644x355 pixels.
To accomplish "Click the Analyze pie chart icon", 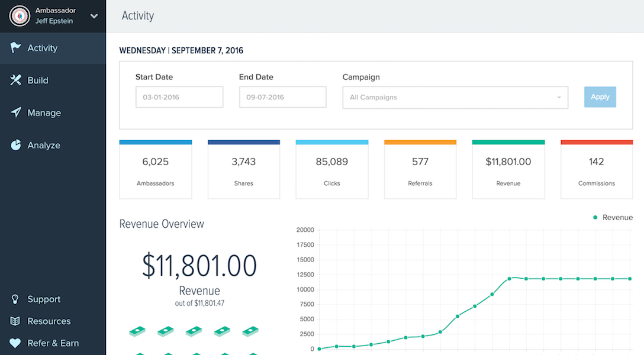I will (16, 145).
